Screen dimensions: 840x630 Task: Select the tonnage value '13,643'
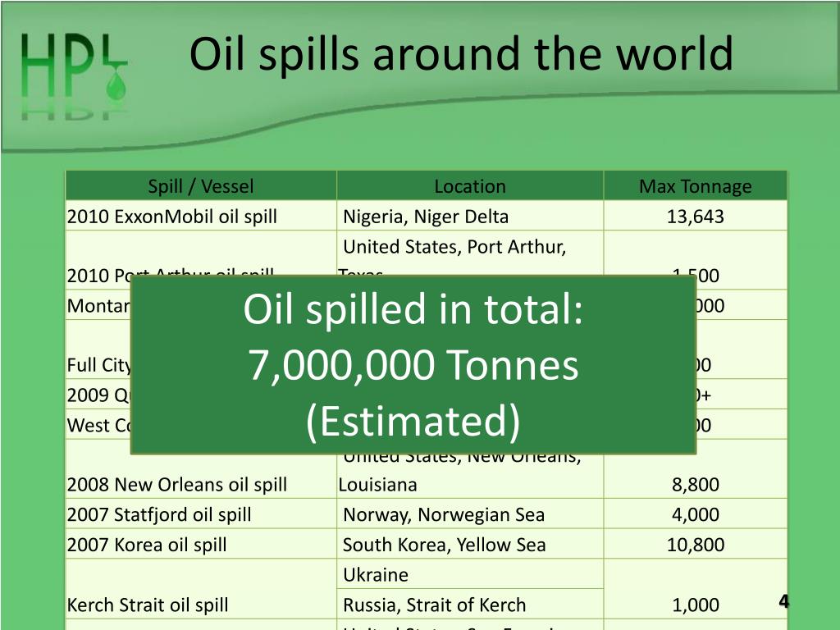click(696, 217)
